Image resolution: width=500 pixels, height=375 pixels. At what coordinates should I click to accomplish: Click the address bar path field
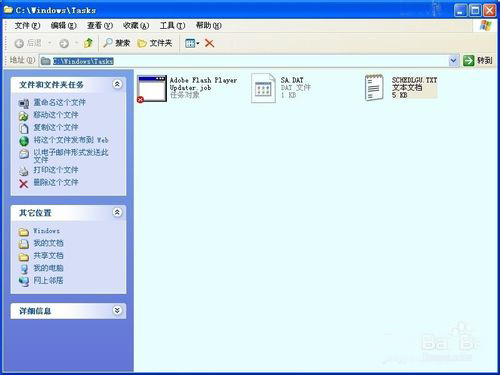coord(248,61)
